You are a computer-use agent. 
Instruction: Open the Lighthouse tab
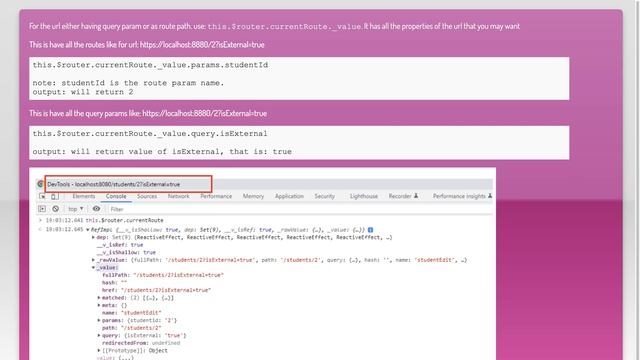(364, 196)
